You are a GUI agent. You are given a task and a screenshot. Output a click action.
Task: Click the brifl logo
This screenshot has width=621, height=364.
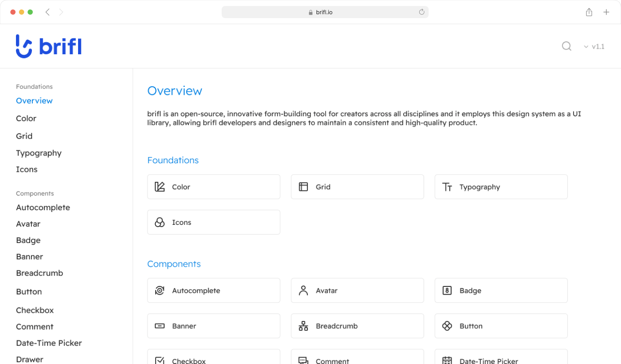(49, 46)
